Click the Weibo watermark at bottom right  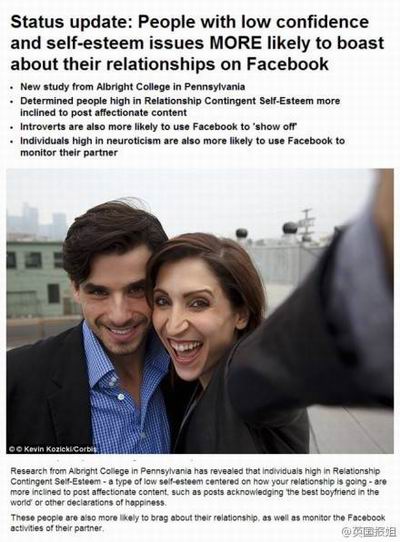(369, 531)
